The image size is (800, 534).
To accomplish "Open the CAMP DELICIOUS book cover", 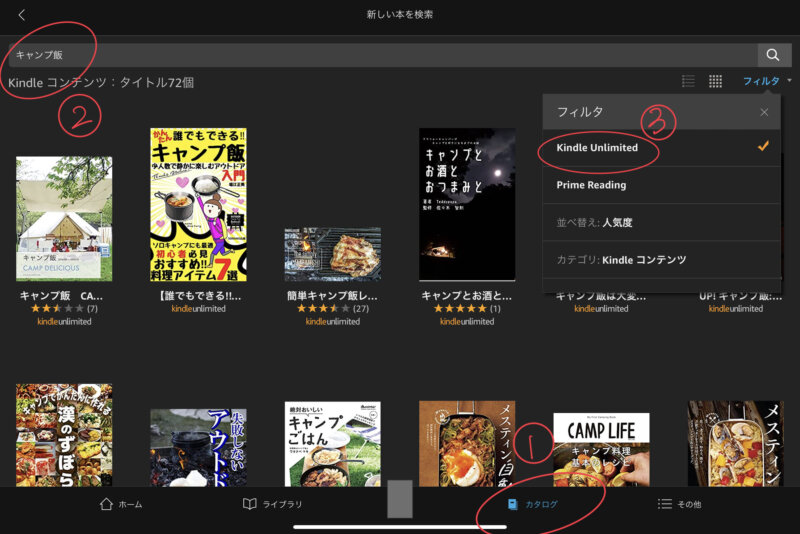I will [64, 219].
